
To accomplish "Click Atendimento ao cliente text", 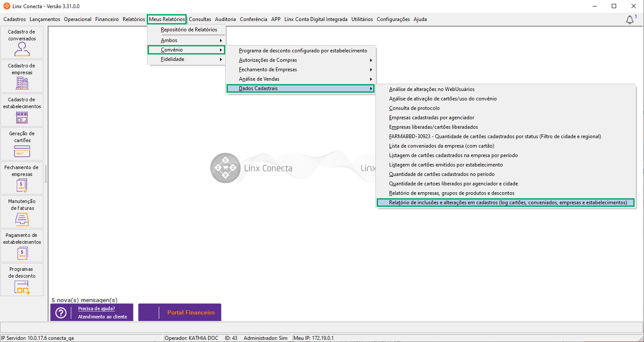I will 103,317.
